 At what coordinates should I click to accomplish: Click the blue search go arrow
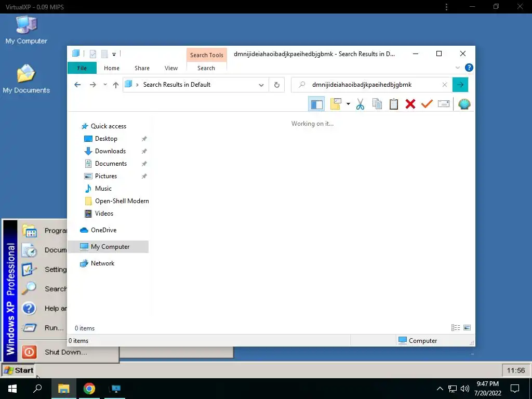[460, 85]
